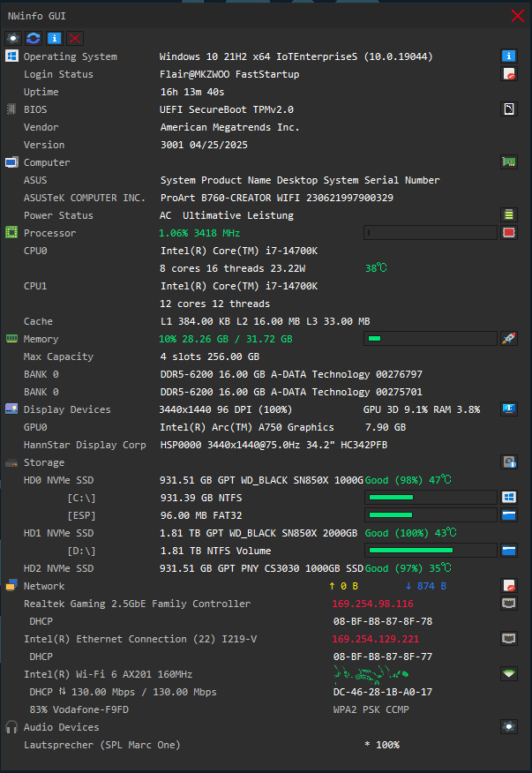Viewport: 532px width, 773px height.
Task: Click the Windows logo button beside the C: drive
Action: click(x=509, y=498)
